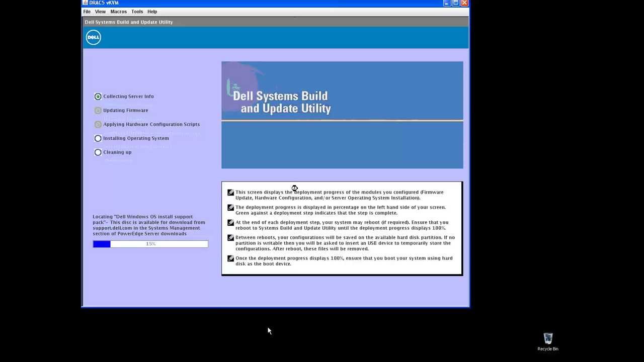Click the 'Installing Operating System' label

tap(136, 138)
